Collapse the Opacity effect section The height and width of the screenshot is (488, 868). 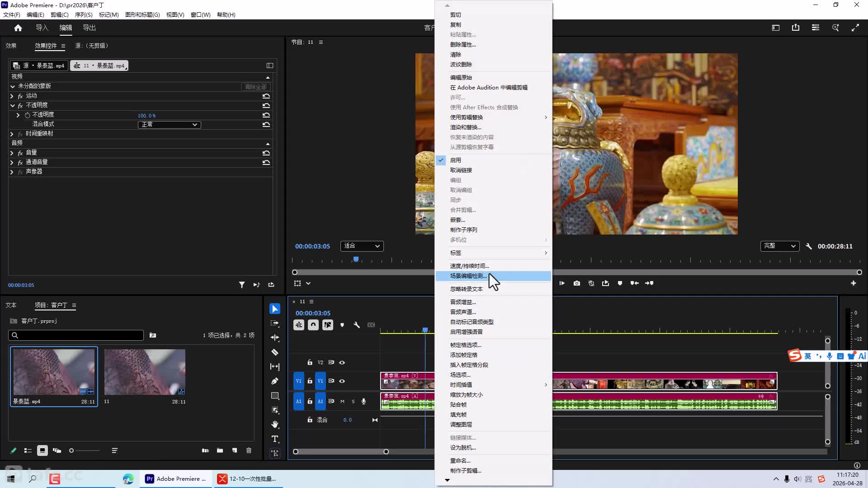(12, 105)
